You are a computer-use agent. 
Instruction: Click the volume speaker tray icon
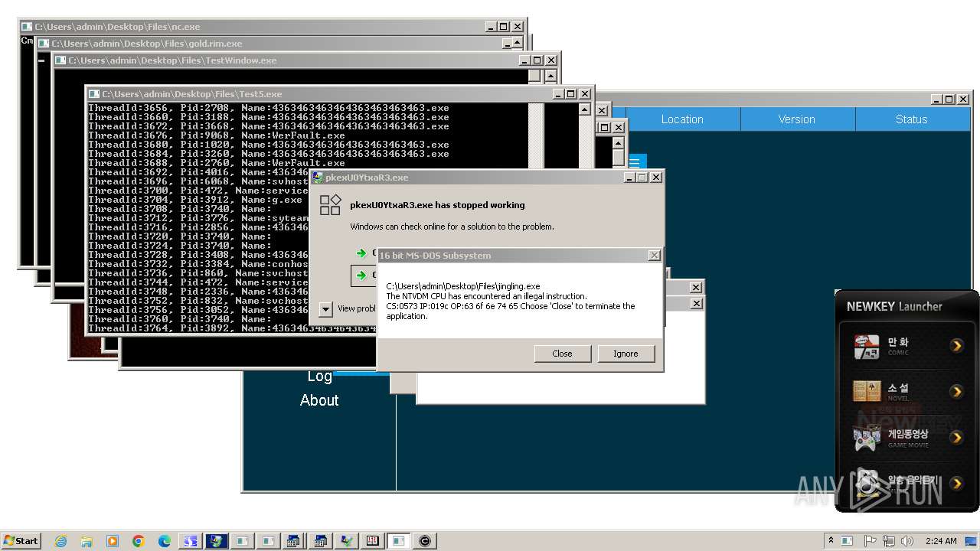(x=908, y=541)
